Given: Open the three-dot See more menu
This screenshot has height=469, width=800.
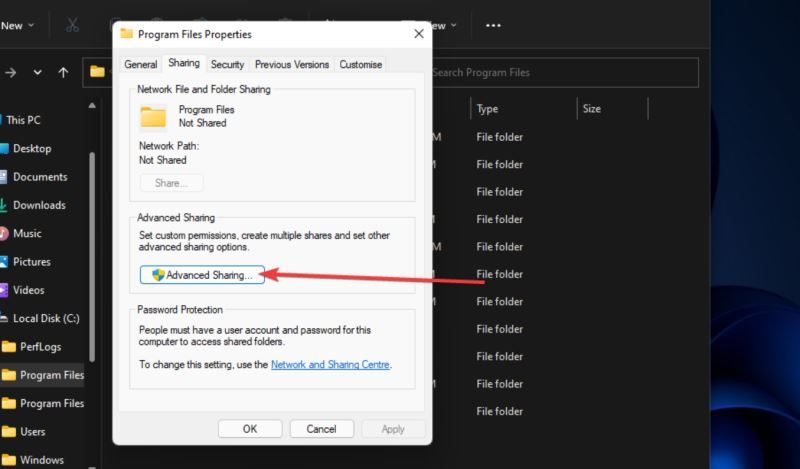Looking at the screenshot, I should [493, 25].
